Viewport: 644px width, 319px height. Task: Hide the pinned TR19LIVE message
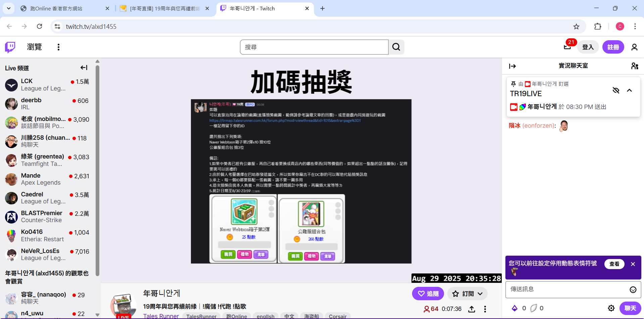tap(616, 90)
